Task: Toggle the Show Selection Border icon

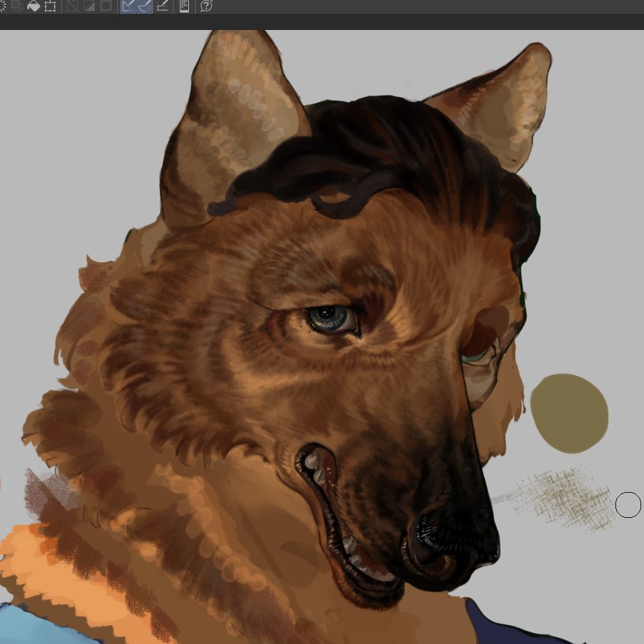Action: (x=106, y=6)
